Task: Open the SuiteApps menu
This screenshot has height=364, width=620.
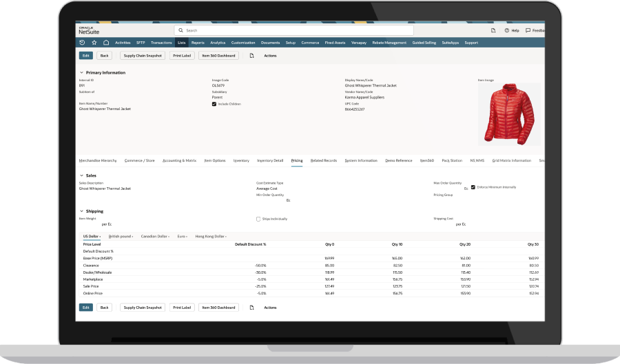Action: 451,43
